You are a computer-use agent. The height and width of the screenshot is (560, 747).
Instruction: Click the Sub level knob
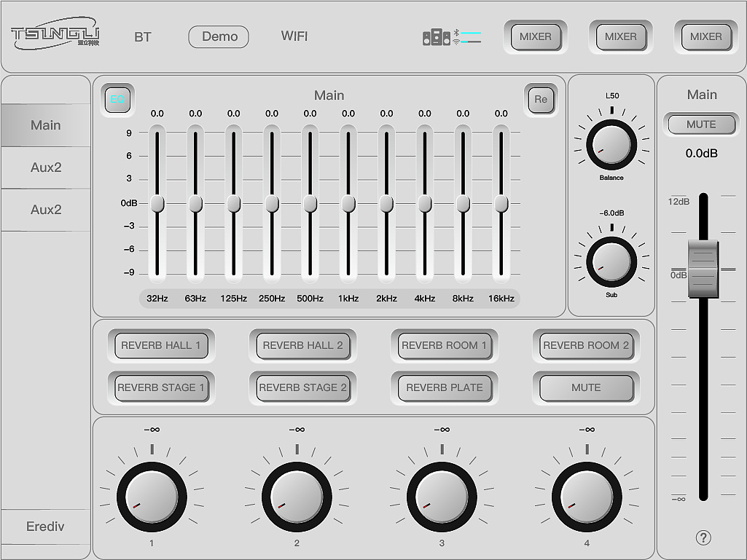[611, 262]
